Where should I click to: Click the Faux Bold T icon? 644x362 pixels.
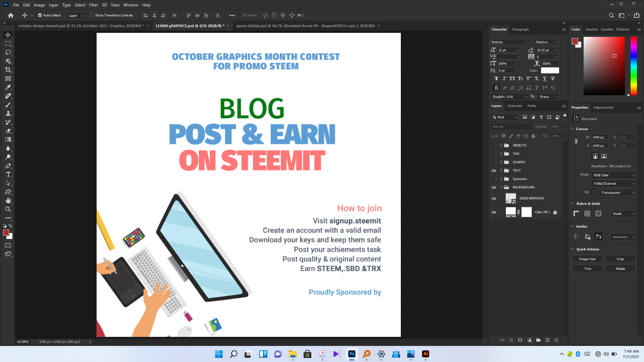(x=496, y=79)
